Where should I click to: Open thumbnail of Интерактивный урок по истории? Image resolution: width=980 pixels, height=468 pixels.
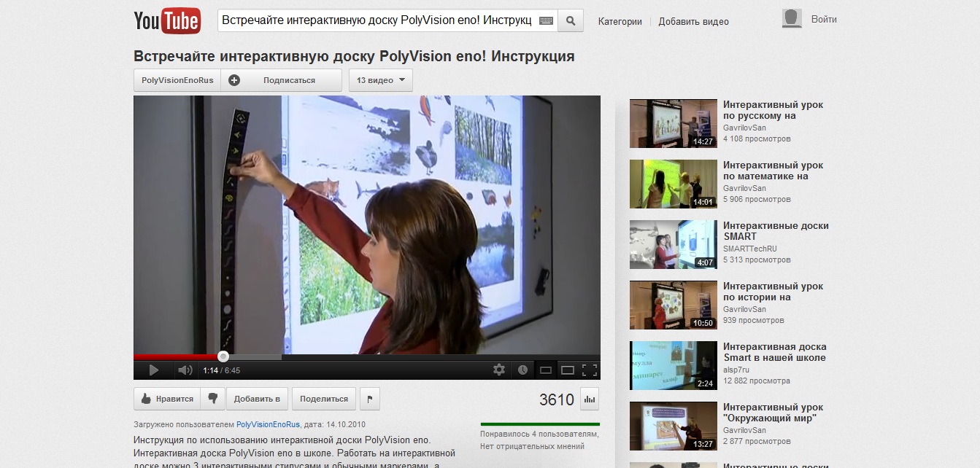[674, 305]
